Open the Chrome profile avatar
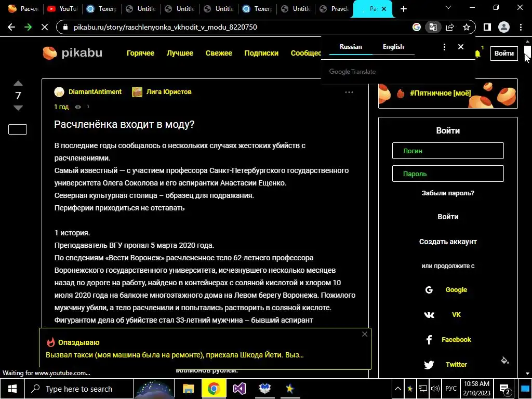The image size is (532, 399). 504,27
